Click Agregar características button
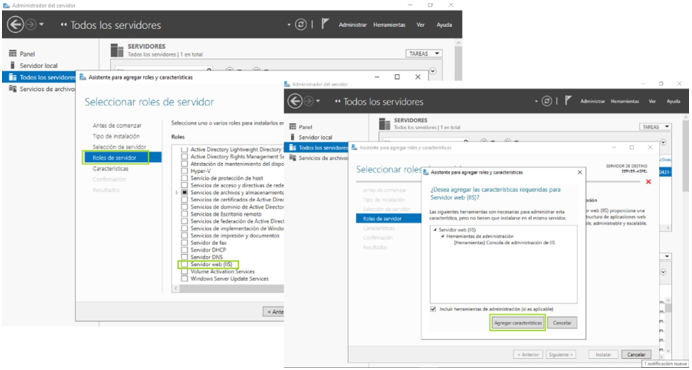 (x=518, y=323)
